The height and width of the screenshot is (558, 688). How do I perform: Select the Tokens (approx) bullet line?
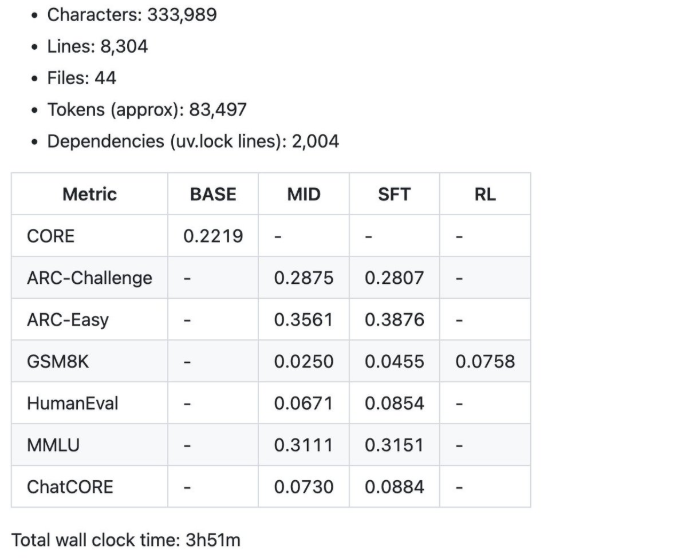pos(147,110)
